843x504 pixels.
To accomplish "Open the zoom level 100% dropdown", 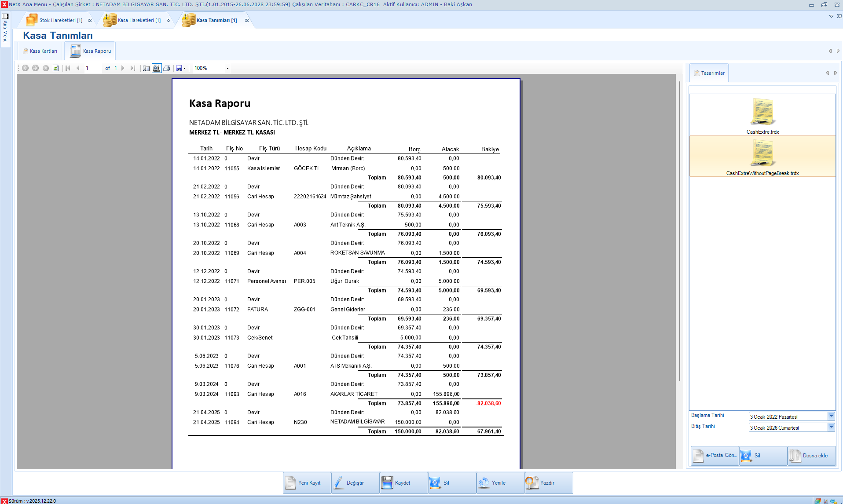I will coord(227,68).
